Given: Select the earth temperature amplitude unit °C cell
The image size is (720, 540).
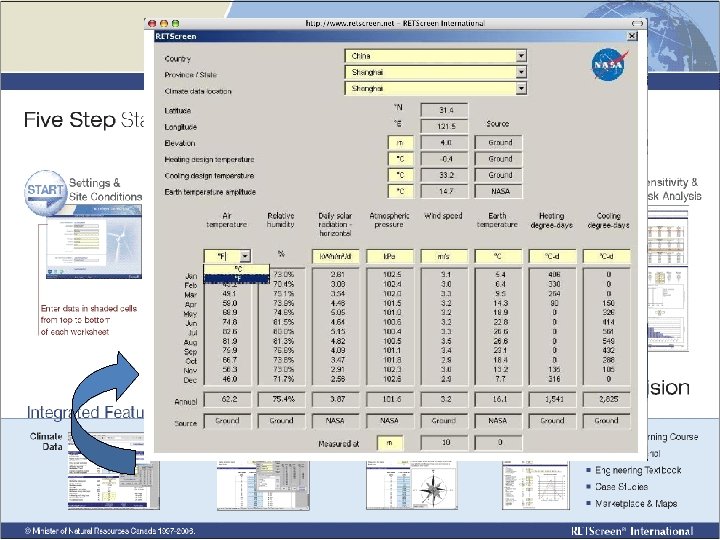Looking at the screenshot, I should click(400, 191).
